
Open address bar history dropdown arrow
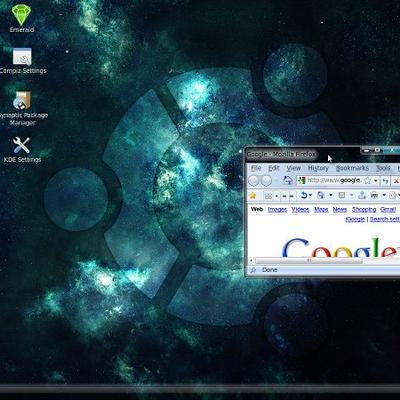click(376, 181)
